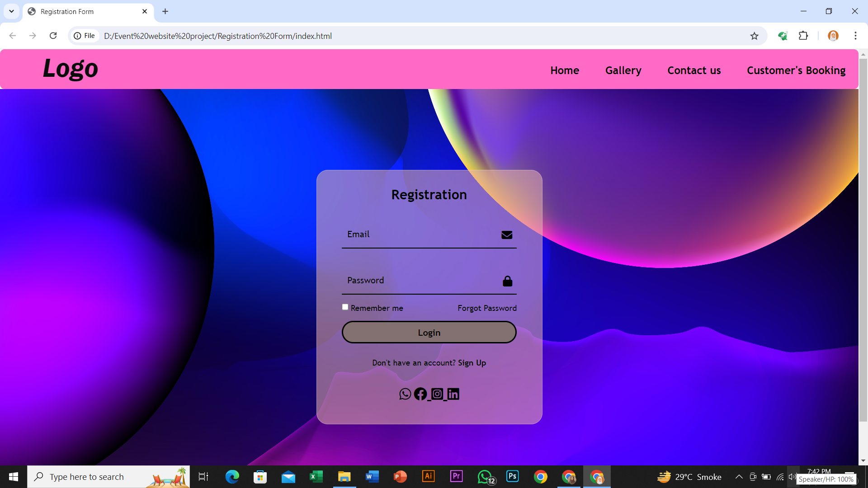This screenshot has width=868, height=488.
Task: Click the page vertical scrollbar
Action: [863, 239]
